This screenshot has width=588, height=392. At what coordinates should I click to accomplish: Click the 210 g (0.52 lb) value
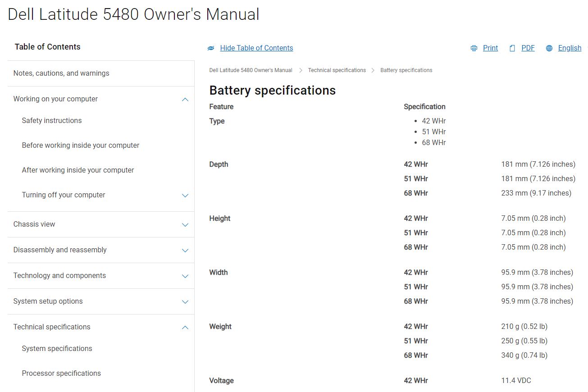tap(524, 327)
